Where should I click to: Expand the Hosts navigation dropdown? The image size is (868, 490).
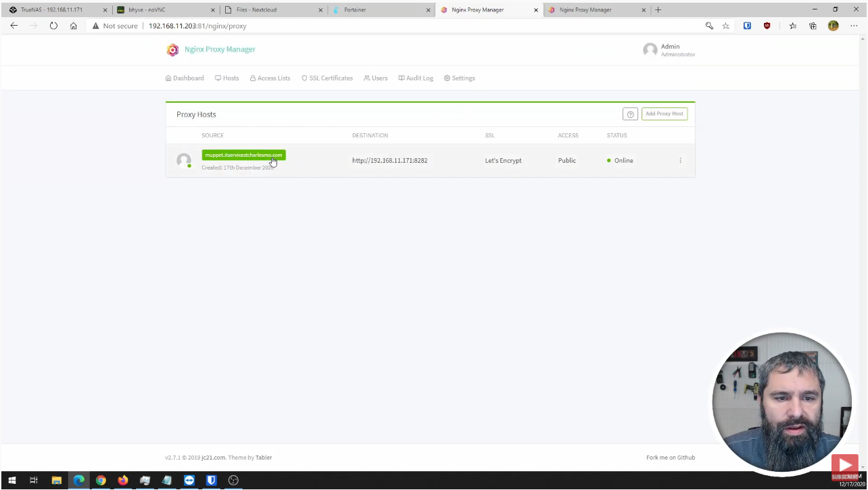(x=227, y=78)
